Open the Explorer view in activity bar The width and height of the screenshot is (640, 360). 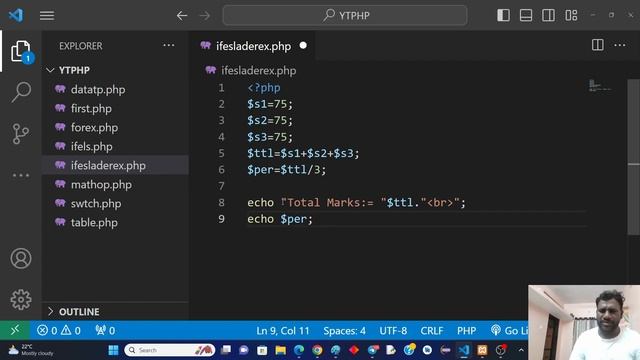(x=21, y=51)
